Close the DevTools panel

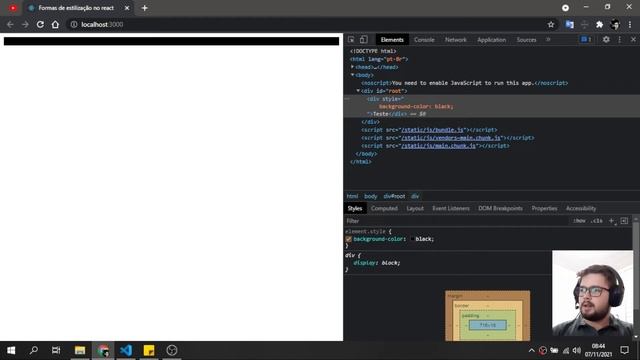point(633,39)
